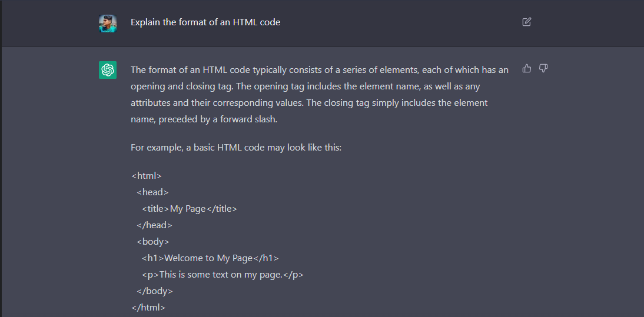
Task: Select the <h1>Welcome to My Page</h1> line
Action: click(x=210, y=258)
